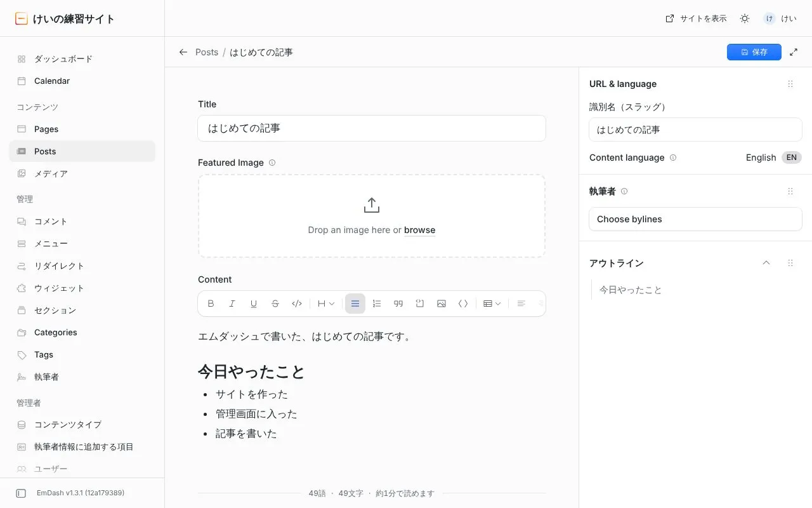The width and height of the screenshot is (812, 508).
Task: Jump to 今日やったこと in the outline
Action: 631,290
